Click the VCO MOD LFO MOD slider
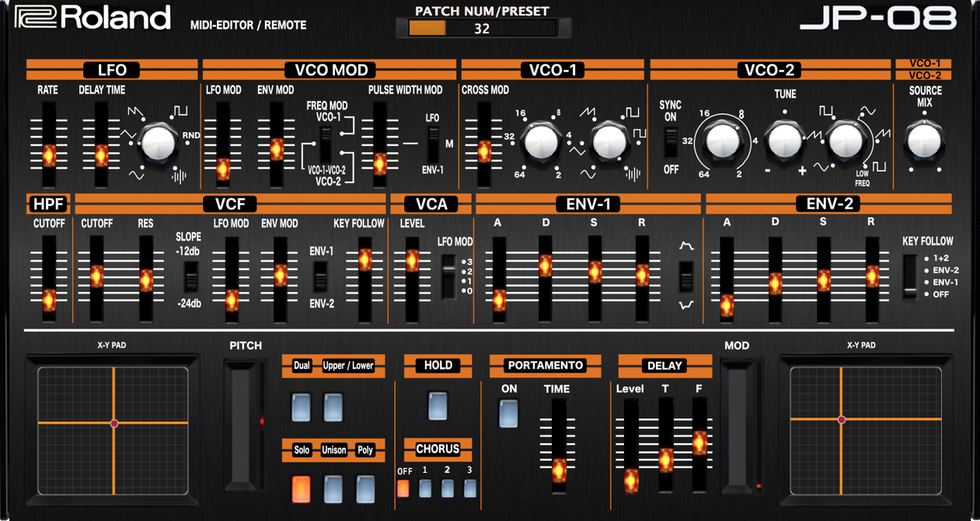 pos(223,144)
